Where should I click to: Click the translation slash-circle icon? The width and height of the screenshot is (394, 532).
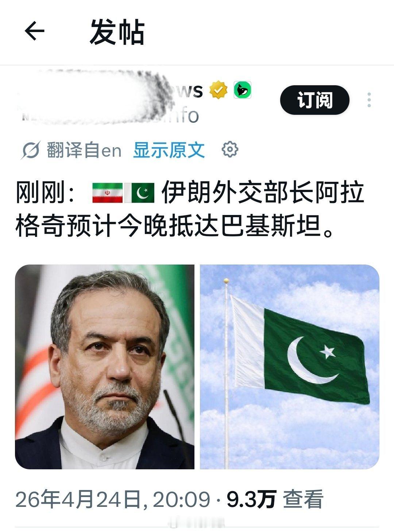click(x=31, y=150)
